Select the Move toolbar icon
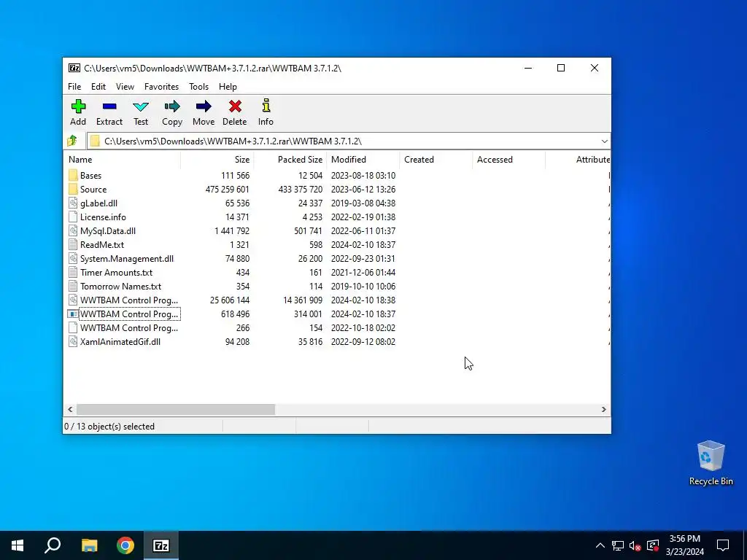 pos(204,106)
